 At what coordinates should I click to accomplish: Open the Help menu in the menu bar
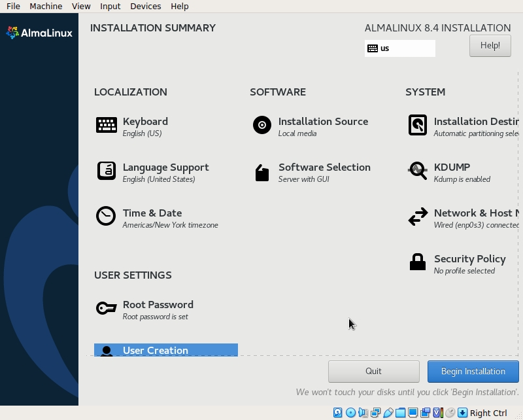(x=180, y=7)
